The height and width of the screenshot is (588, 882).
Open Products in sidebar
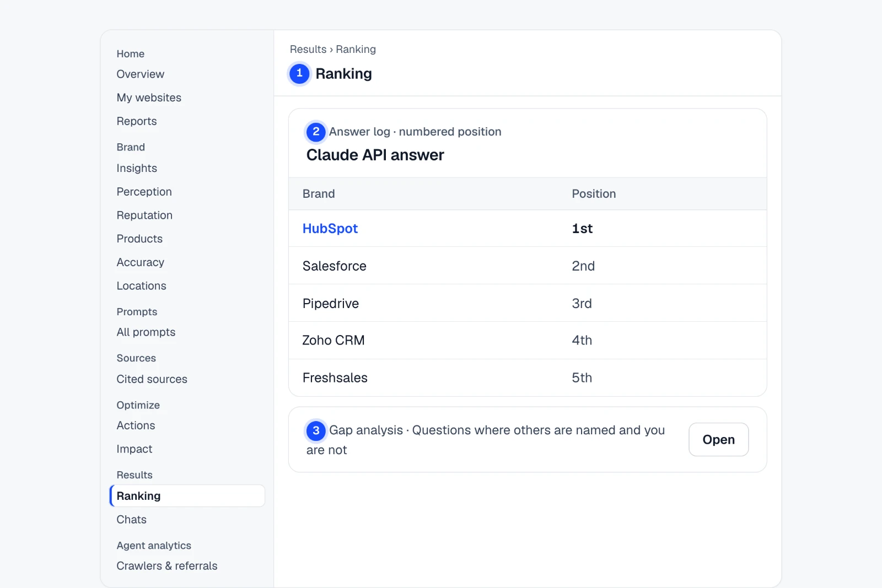(x=139, y=239)
